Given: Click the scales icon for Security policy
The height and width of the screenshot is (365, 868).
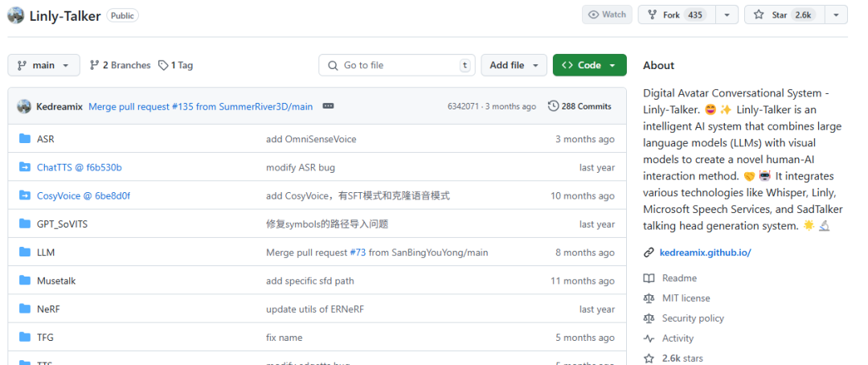Looking at the screenshot, I should click(x=649, y=318).
